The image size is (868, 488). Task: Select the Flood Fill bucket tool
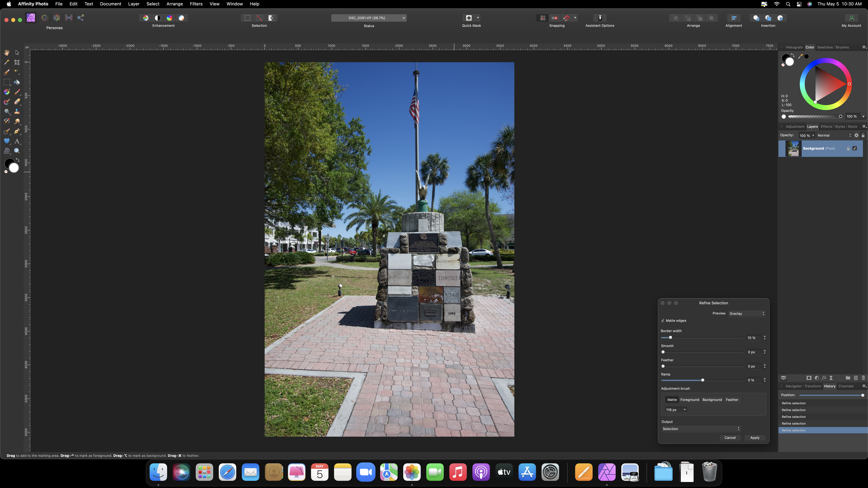pyautogui.click(x=17, y=82)
